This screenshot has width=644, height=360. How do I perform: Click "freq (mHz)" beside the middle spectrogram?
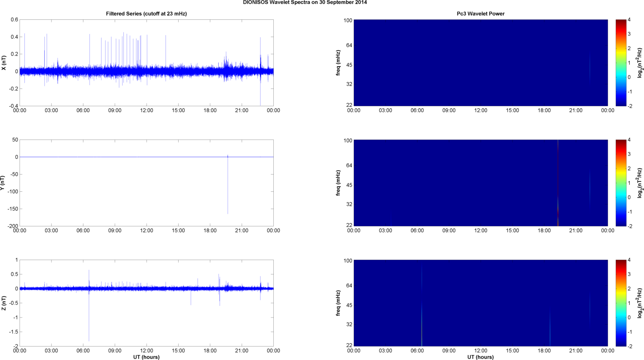click(x=338, y=183)
